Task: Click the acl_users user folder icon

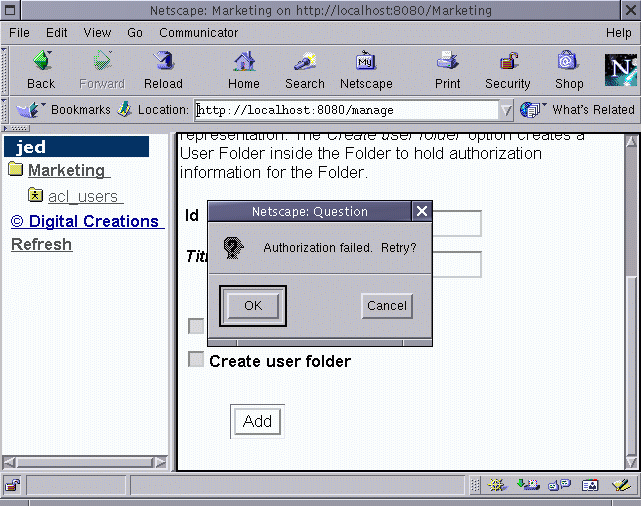Action: point(35,195)
